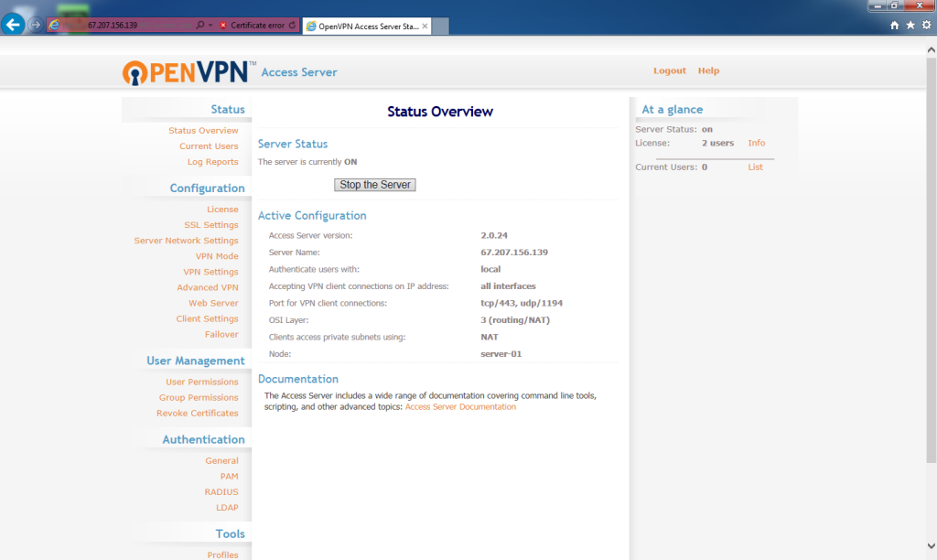Click the refresh icon in address bar
Image resolution: width=937 pixels, height=560 pixels.
(x=292, y=25)
